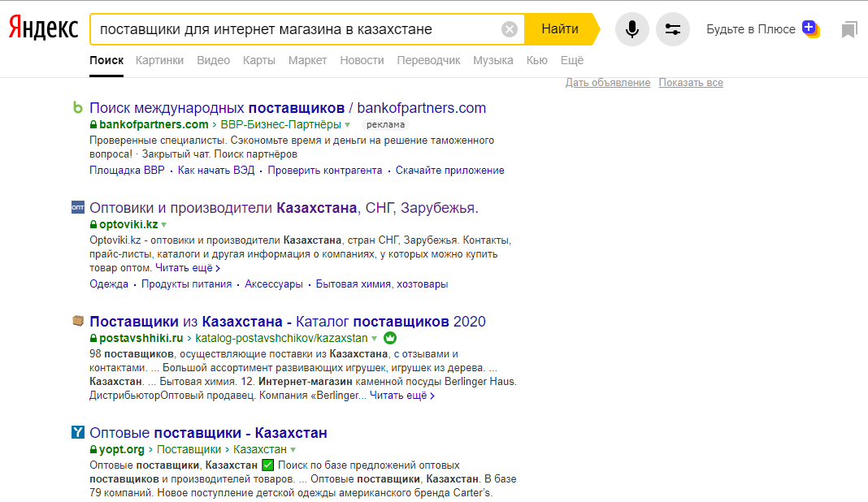Click the Показать все link

pyautogui.click(x=691, y=83)
